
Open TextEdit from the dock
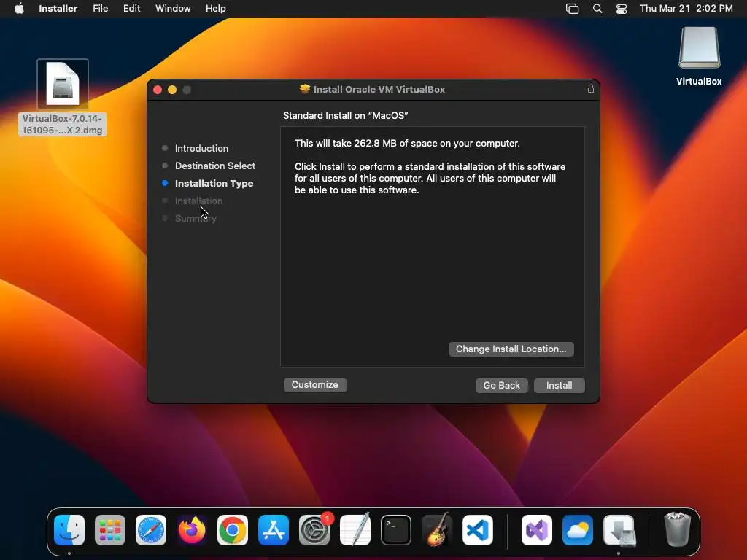point(355,530)
